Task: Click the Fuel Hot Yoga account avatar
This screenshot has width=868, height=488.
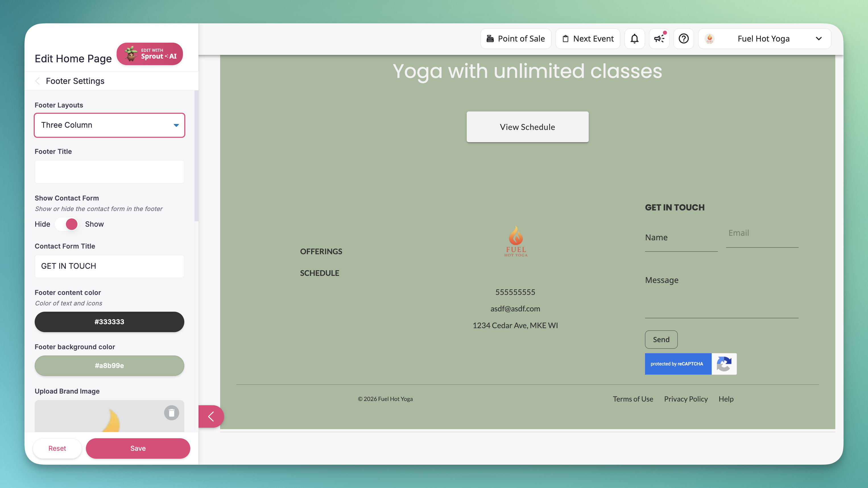Action: click(710, 39)
